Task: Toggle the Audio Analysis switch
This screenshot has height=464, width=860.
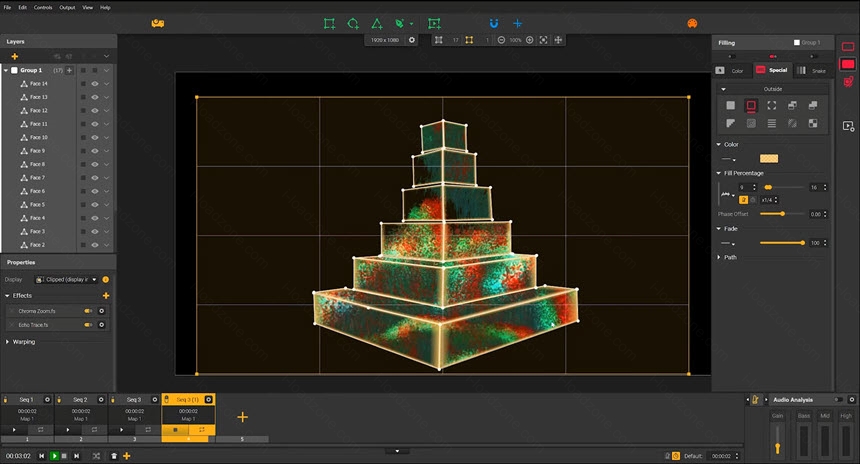Action: (x=839, y=400)
